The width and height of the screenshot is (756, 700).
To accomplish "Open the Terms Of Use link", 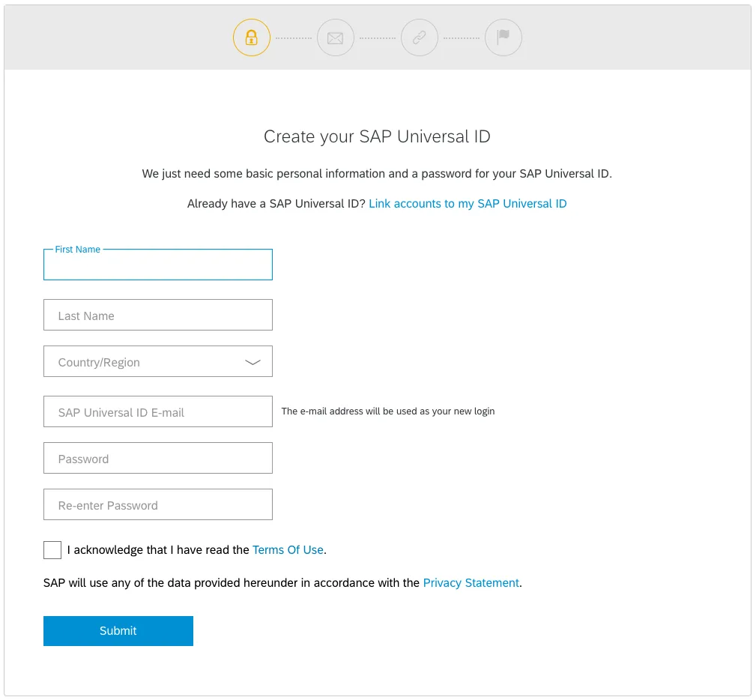I will 288,550.
